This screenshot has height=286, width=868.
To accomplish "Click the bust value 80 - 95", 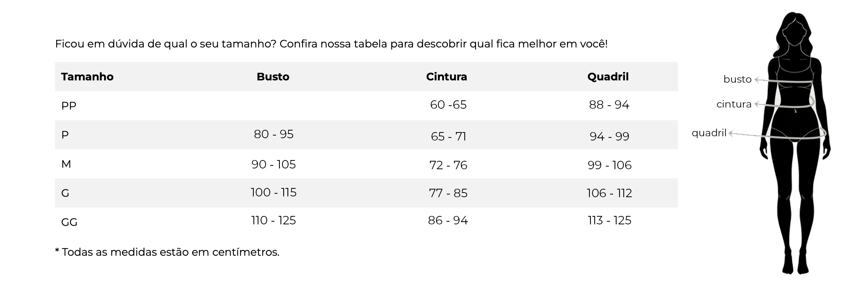I will 274,134.
